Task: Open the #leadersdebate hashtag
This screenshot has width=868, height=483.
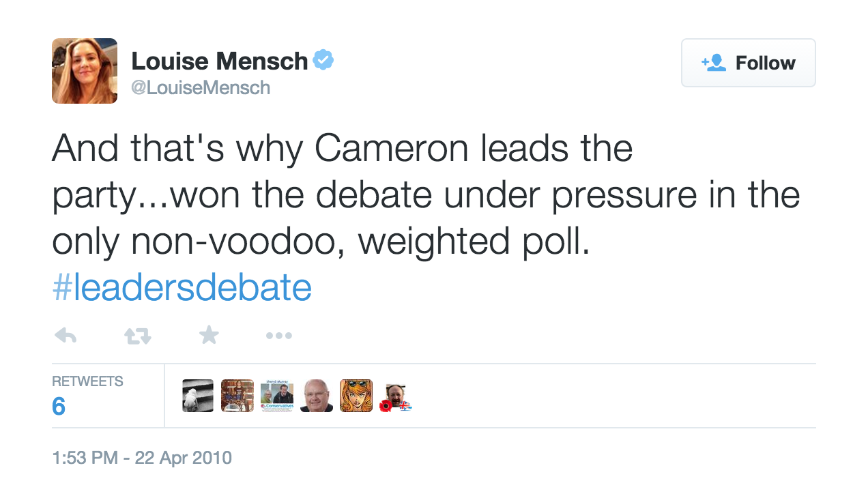Action: [x=182, y=287]
